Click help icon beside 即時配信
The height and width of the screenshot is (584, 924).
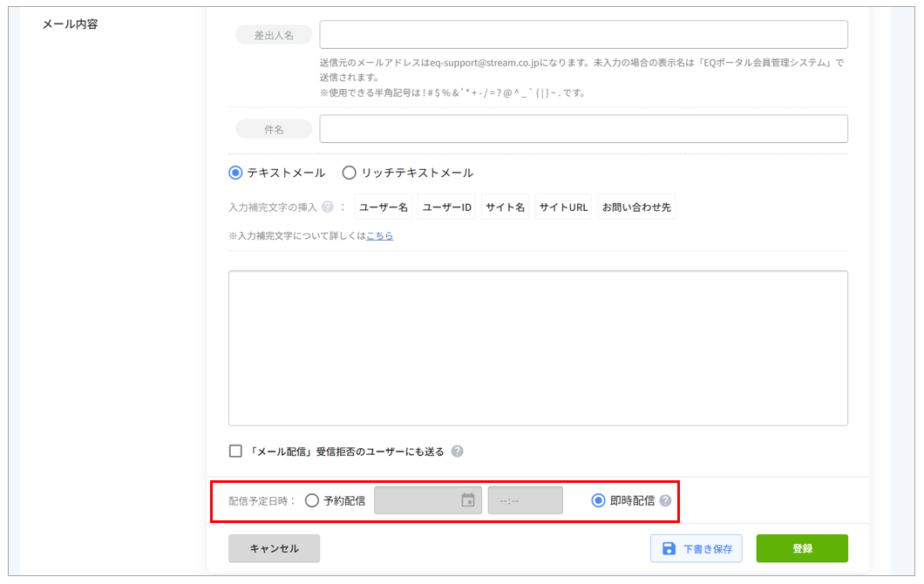(x=665, y=500)
